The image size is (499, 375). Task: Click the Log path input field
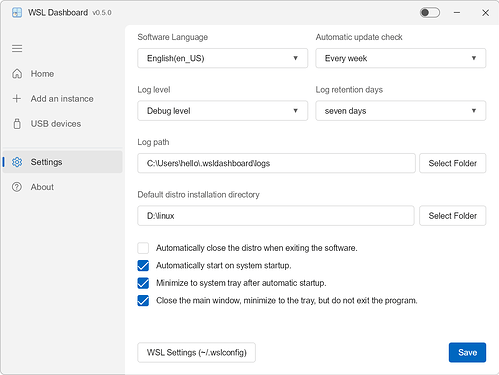276,163
